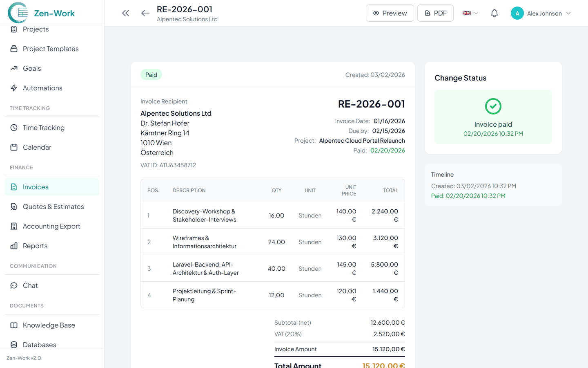This screenshot has height=368, width=588.
Task: Collapse the sidebar with double-chevron icon
Action: [x=125, y=13]
